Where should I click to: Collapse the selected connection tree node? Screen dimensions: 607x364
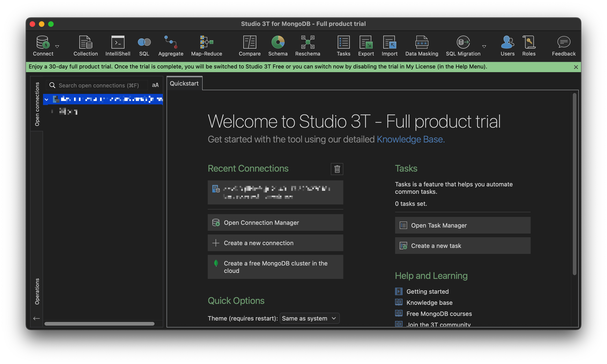pos(46,99)
